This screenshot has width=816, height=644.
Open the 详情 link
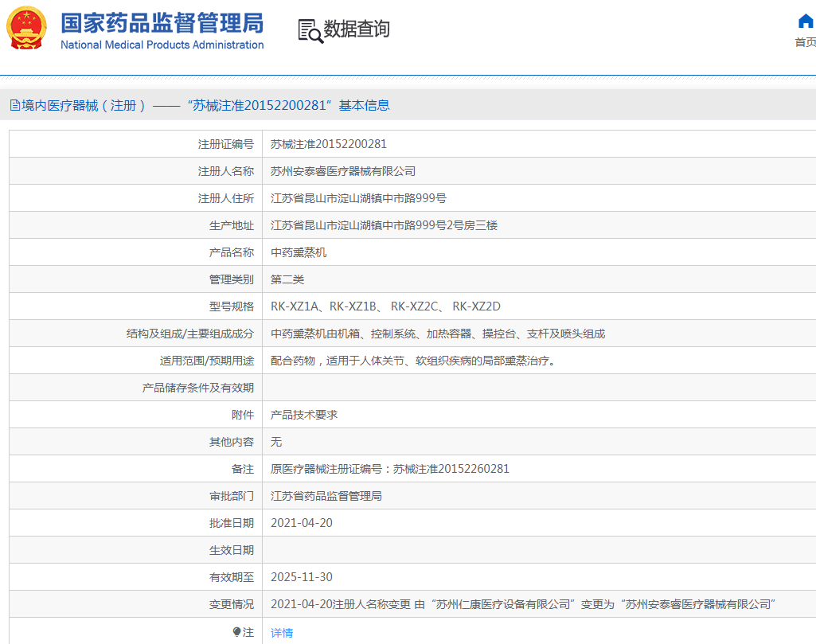[x=282, y=633]
